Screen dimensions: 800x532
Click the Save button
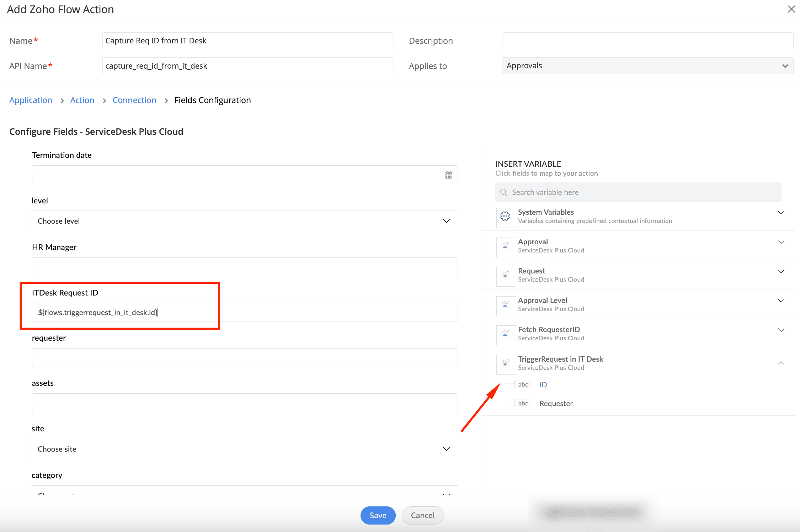pyautogui.click(x=378, y=515)
